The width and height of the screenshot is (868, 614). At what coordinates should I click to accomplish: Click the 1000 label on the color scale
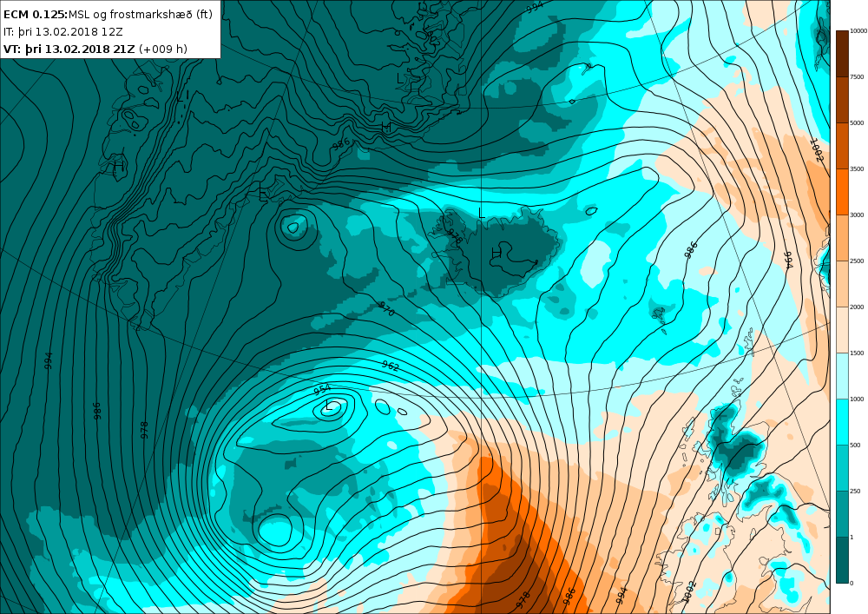coord(857,399)
